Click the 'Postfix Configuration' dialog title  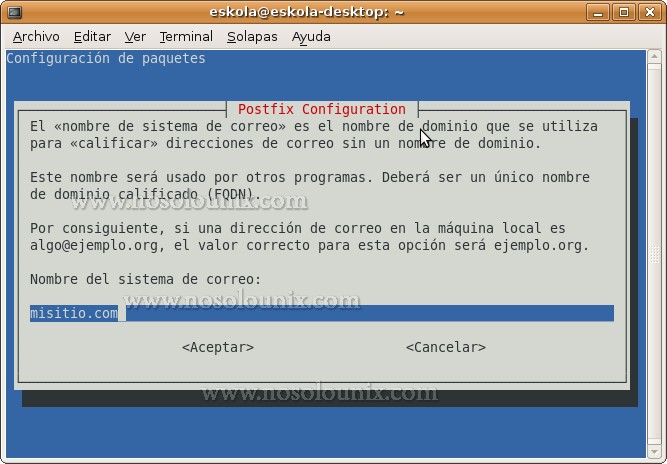[x=322, y=109]
